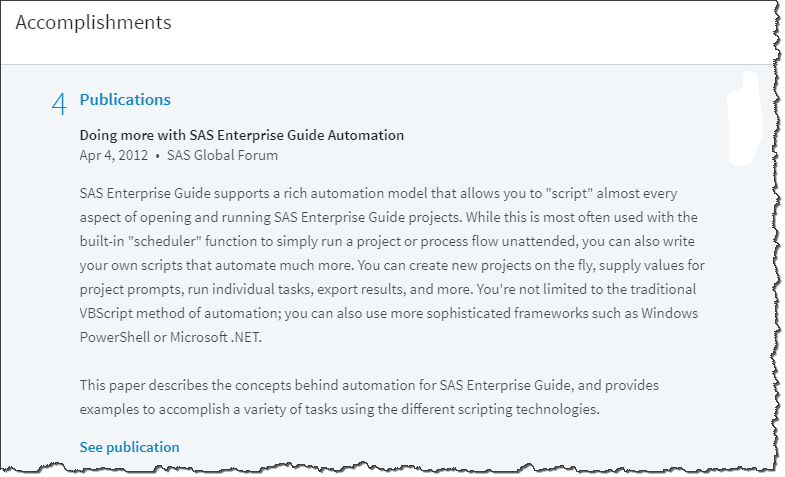Click the PowerShell or Microsoft .NET. line

(x=171, y=337)
